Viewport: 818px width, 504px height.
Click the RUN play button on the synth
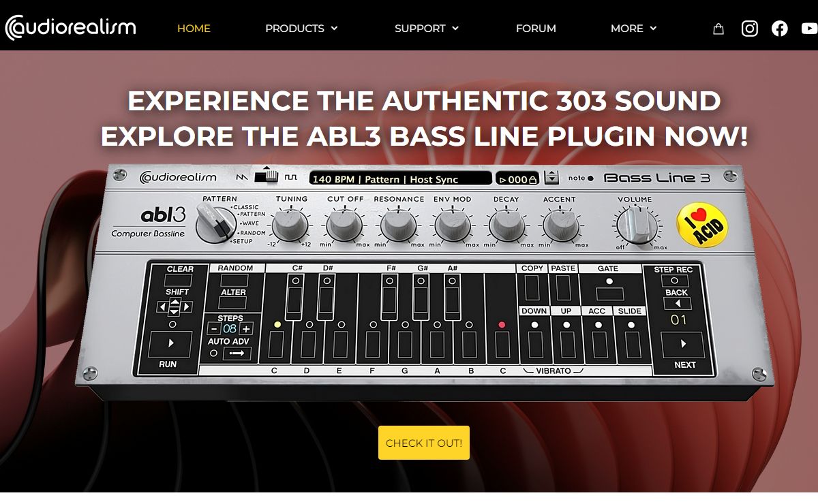coord(170,343)
